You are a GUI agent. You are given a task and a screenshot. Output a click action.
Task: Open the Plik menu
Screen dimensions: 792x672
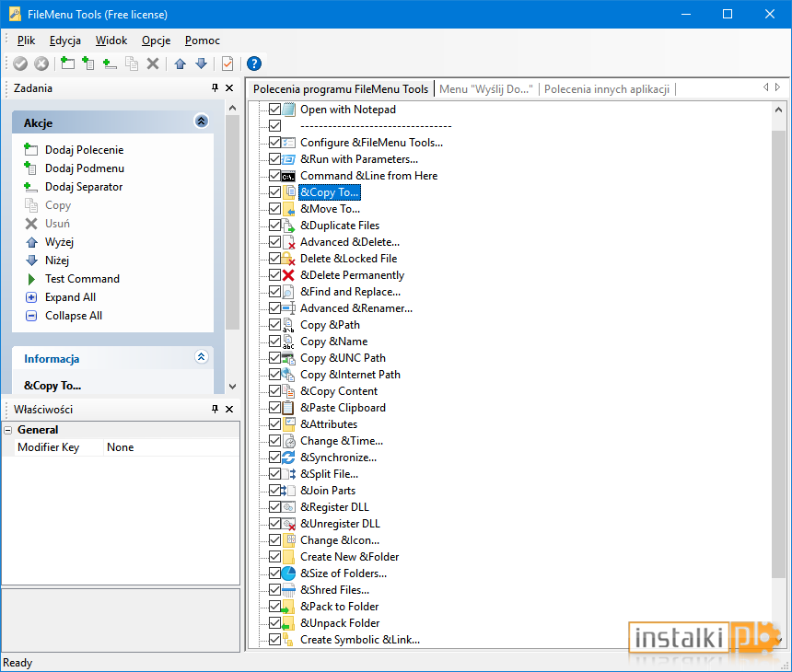27,41
